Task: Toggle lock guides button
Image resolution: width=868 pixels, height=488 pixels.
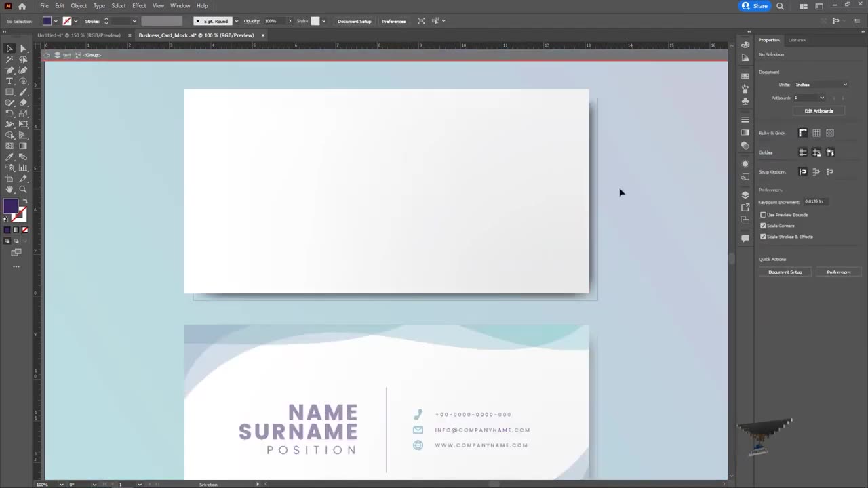Action: [816, 152]
